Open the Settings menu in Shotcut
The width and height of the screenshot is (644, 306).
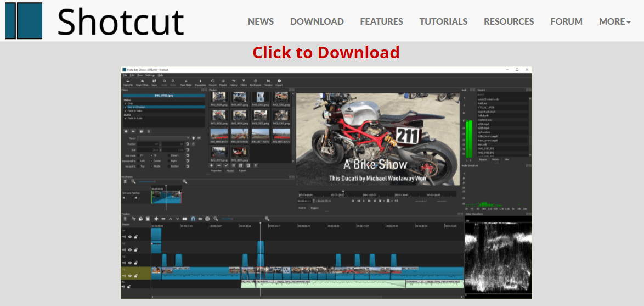(150, 75)
